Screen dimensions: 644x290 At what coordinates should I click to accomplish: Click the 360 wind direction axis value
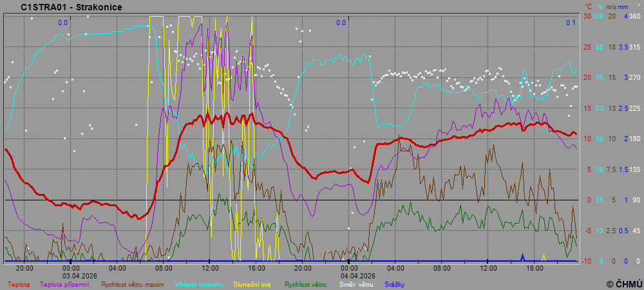634,16
